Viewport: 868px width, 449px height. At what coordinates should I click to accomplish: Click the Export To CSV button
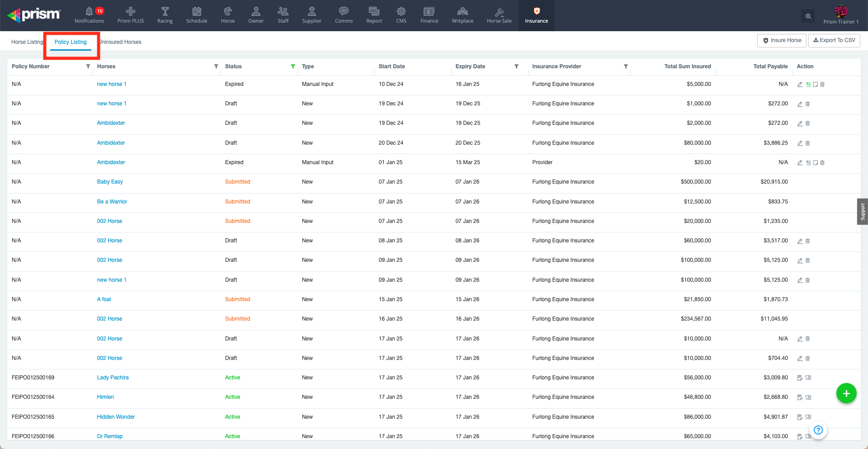point(834,40)
